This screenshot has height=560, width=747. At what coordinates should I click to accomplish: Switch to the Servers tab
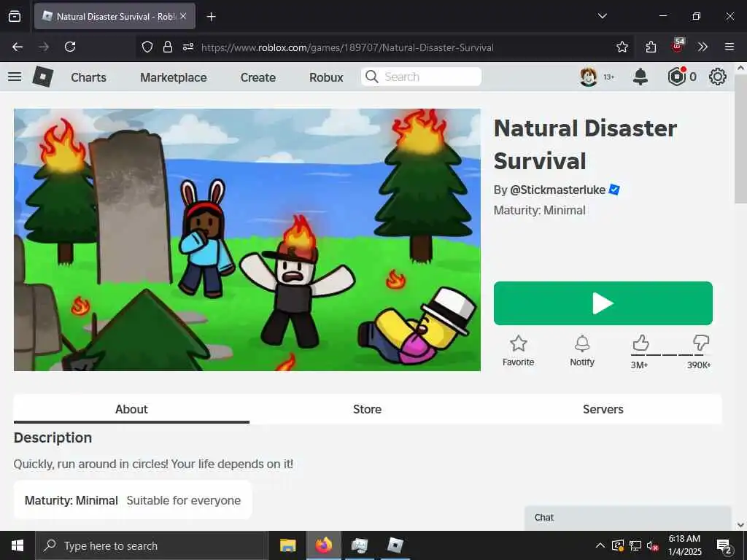tap(603, 409)
